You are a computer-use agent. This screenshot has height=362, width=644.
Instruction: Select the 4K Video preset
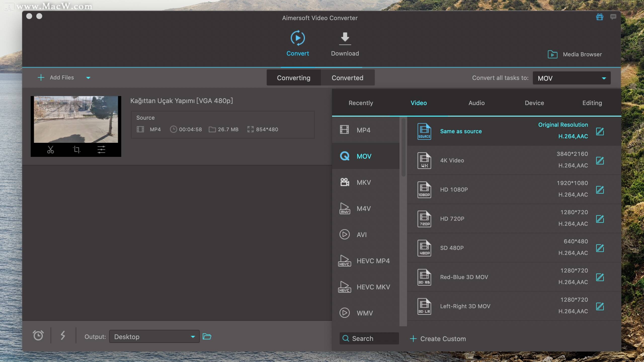[514, 160]
